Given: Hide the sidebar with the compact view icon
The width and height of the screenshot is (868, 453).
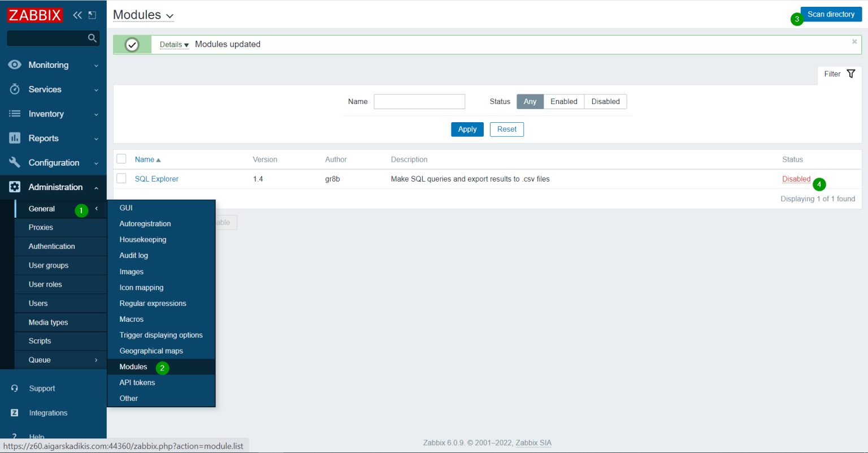Looking at the screenshot, I should click(x=92, y=15).
